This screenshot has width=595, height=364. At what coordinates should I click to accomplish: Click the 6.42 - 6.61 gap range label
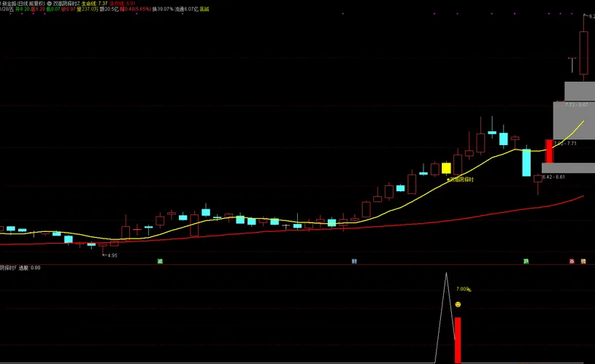[x=554, y=177]
